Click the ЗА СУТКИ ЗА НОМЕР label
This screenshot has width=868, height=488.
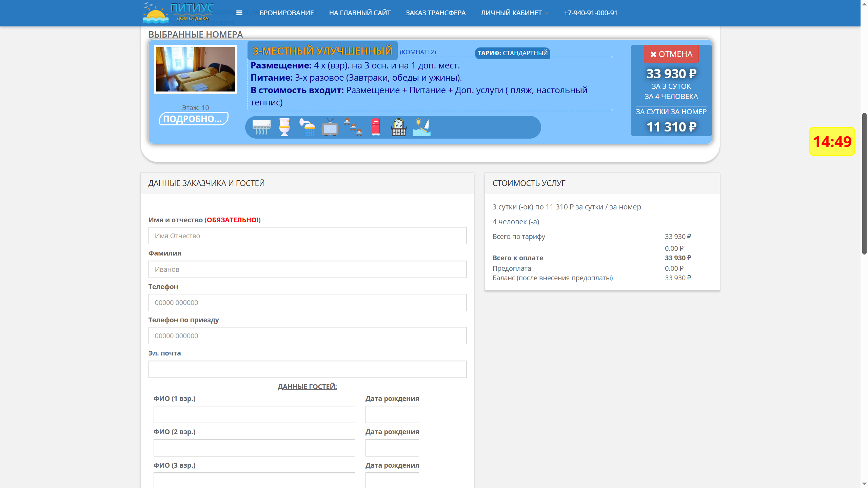pyautogui.click(x=671, y=112)
